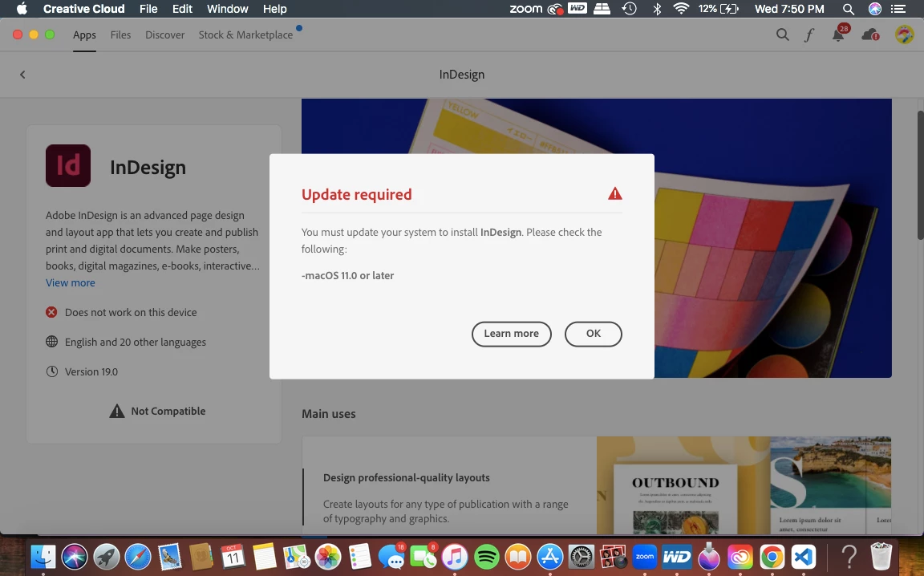Click the battery 12% indicator

[719, 9]
